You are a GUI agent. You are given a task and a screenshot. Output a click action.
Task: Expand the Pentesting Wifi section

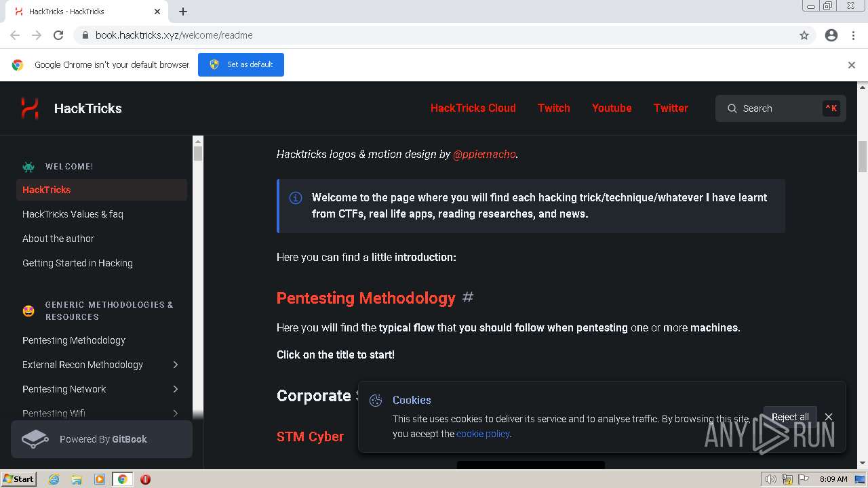click(x=176, y=413)
